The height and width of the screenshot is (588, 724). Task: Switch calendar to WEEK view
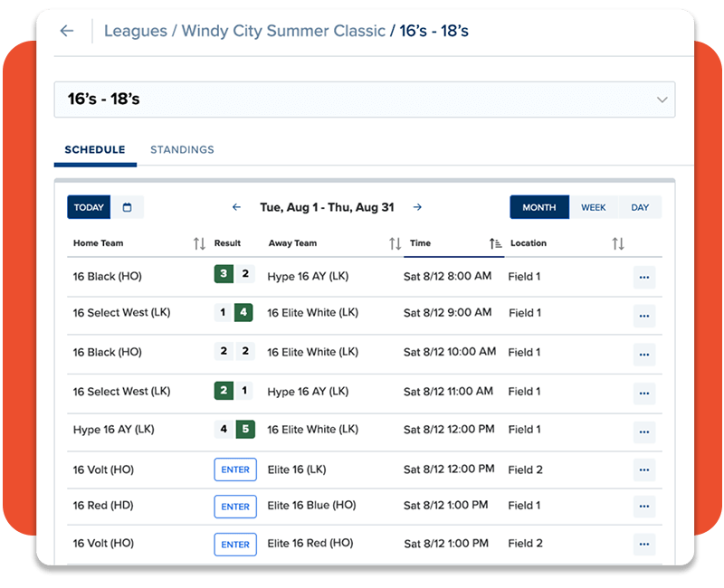pos(594,207)
